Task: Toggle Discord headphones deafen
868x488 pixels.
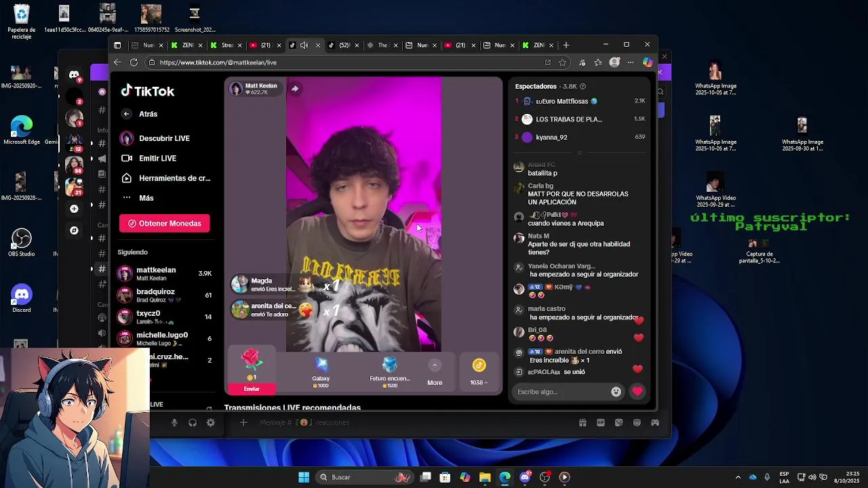Action: 193,423
